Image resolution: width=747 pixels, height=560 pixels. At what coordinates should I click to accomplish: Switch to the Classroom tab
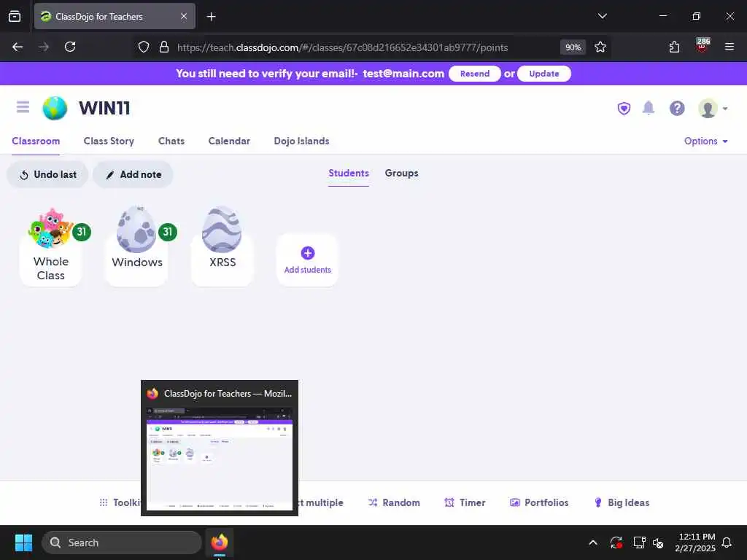click(x=36, y=141)
